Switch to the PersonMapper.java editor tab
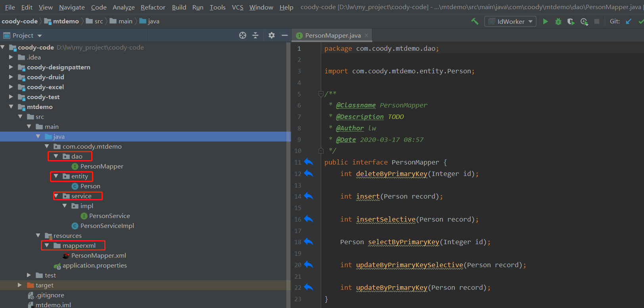Viewport: 644px width, 308px height. point(332,36)
